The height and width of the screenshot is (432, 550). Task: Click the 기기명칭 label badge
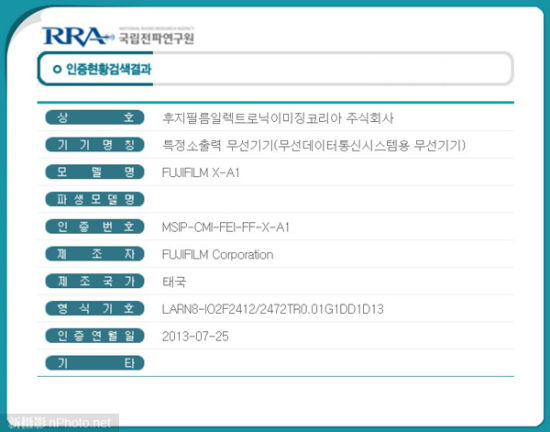pyautogui.click(x=95, y=144)
